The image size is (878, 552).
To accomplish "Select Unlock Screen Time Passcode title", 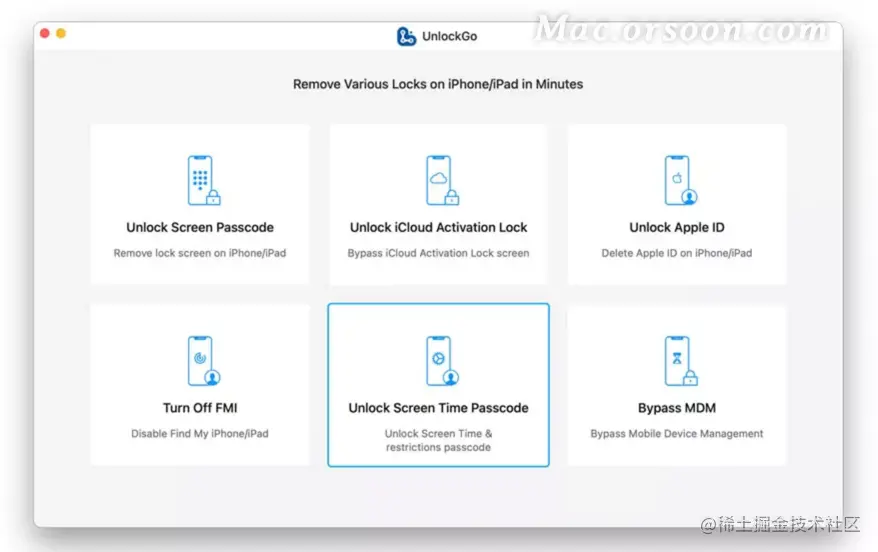I will coord(438,408).
